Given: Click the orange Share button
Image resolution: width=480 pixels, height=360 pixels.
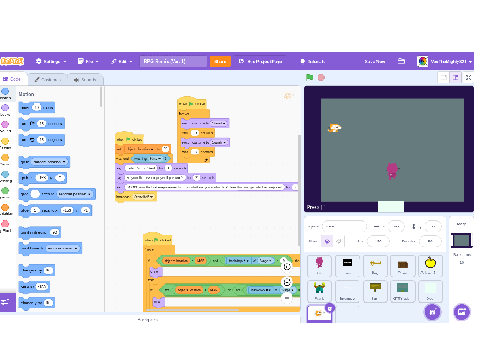Looking at the screenshot, I should (220, 61).
